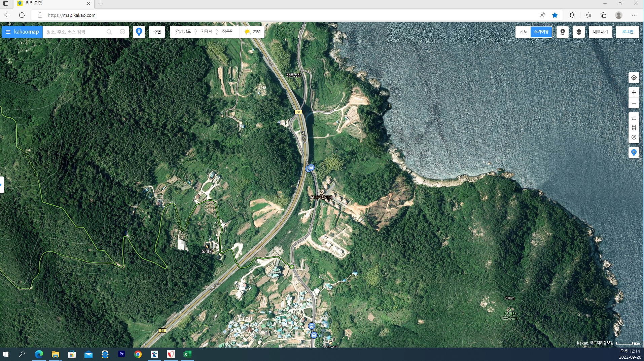
Task: Click the 로그인 login link
Action: tap(627, 32)
